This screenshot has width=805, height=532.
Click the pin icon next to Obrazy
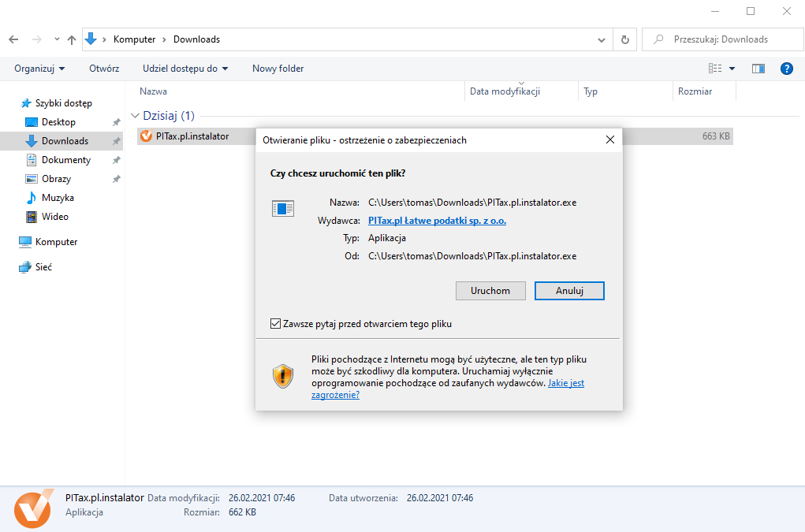(x=117, y=179)
